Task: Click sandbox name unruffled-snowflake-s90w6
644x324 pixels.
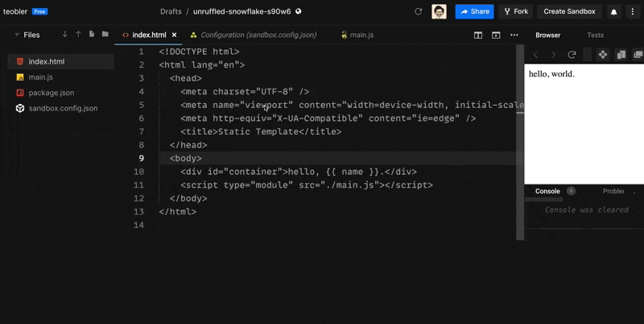Action: 242,11
